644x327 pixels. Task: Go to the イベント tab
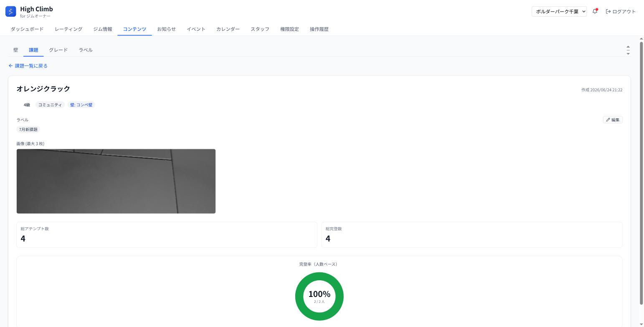coord(196,29)
